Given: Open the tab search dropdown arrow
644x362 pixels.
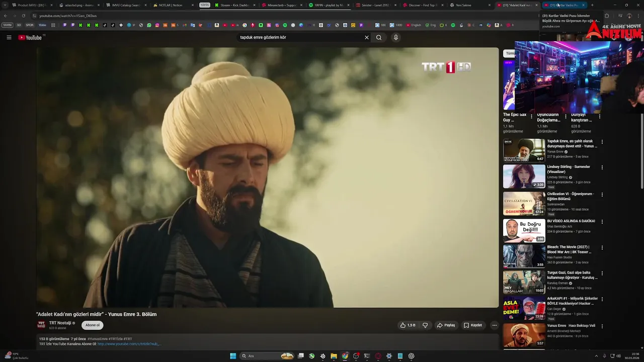Looking at the screenshot, I should point(5,5).
